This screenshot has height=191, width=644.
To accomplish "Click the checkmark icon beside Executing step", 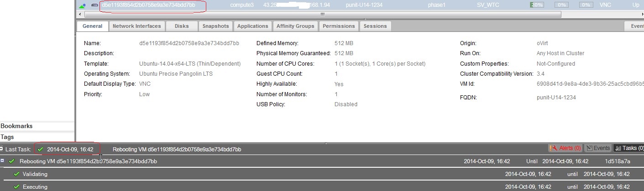I will click(17, 187).
